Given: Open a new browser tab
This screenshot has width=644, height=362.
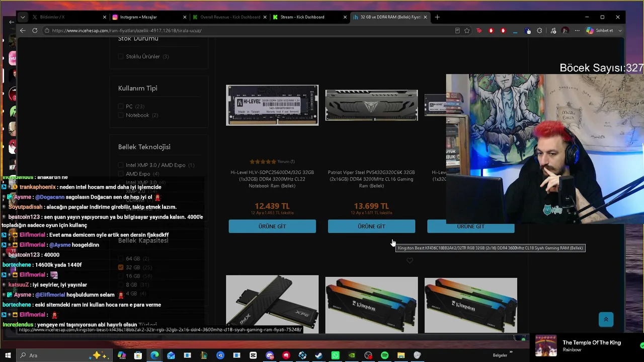Looking at the screenshot, I should [x=437, y=17].
